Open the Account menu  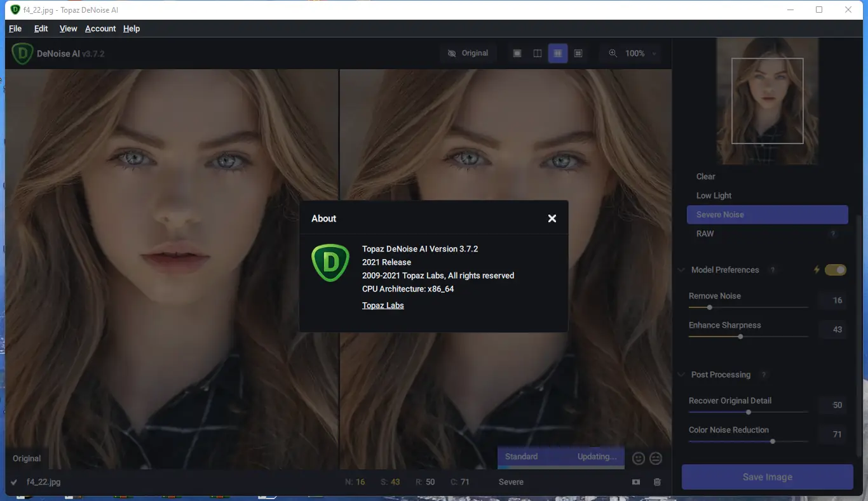click(100, 29)
